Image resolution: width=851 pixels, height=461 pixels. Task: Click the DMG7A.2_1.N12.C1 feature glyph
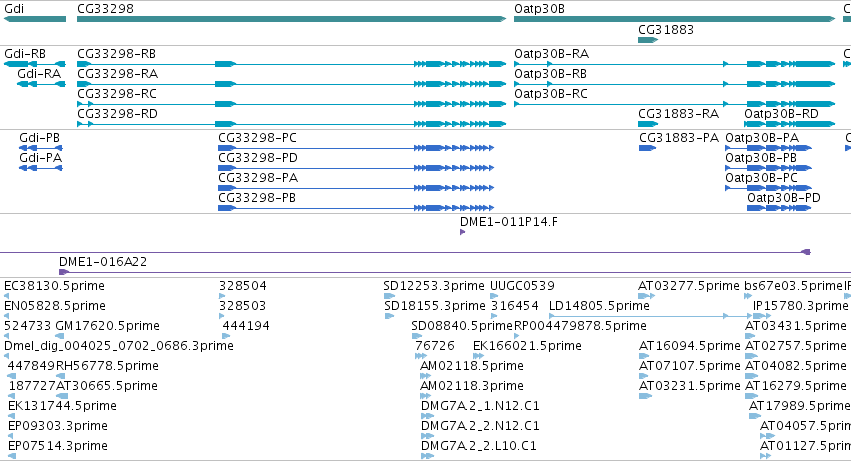click(427, 416)
